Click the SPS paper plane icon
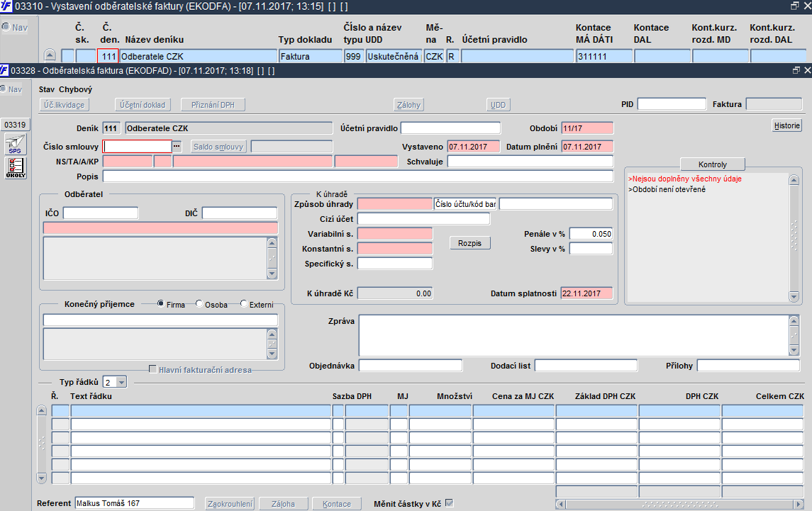Viewport: 812px width, 511px height. point(15,145)
